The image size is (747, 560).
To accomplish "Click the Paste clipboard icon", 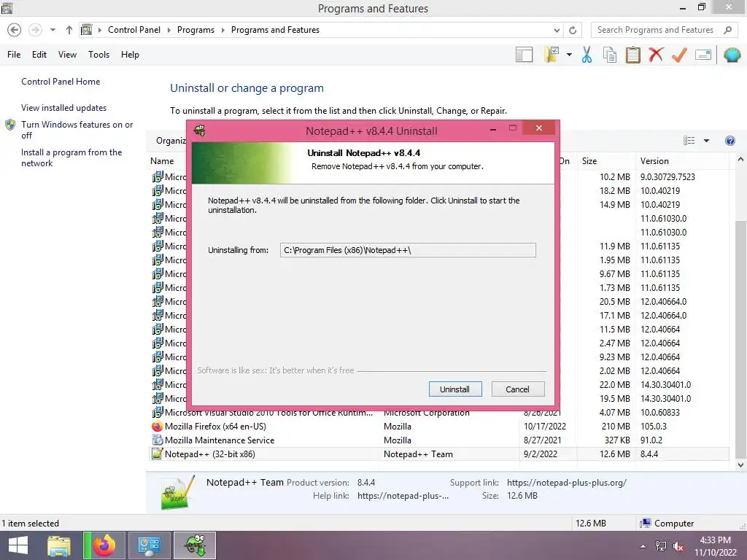I will (x=632, y=55).
